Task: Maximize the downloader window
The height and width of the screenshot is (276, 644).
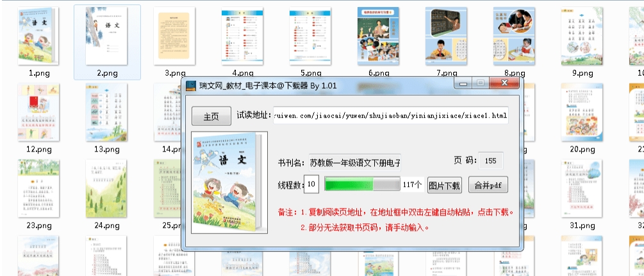Action: point(480,83)
